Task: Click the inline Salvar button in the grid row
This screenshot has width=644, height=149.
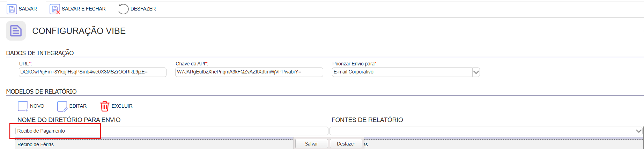Action: (311, 144)
